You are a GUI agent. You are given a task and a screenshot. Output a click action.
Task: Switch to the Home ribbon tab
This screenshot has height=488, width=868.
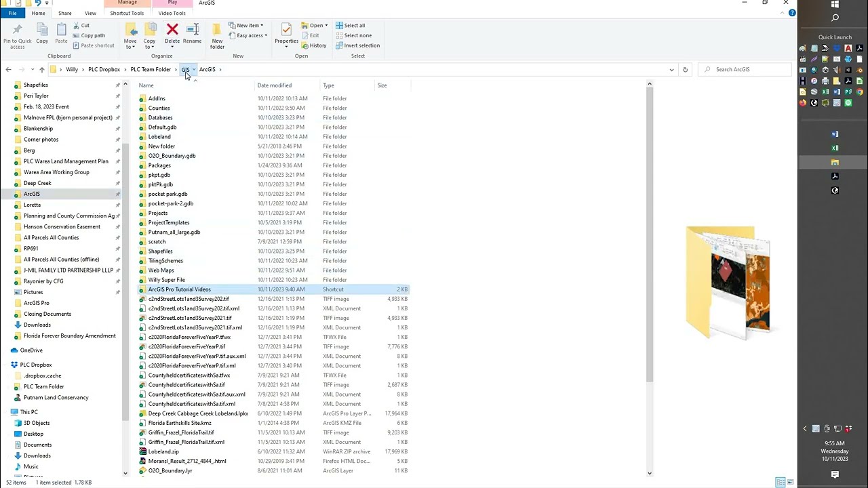(38, 13)
